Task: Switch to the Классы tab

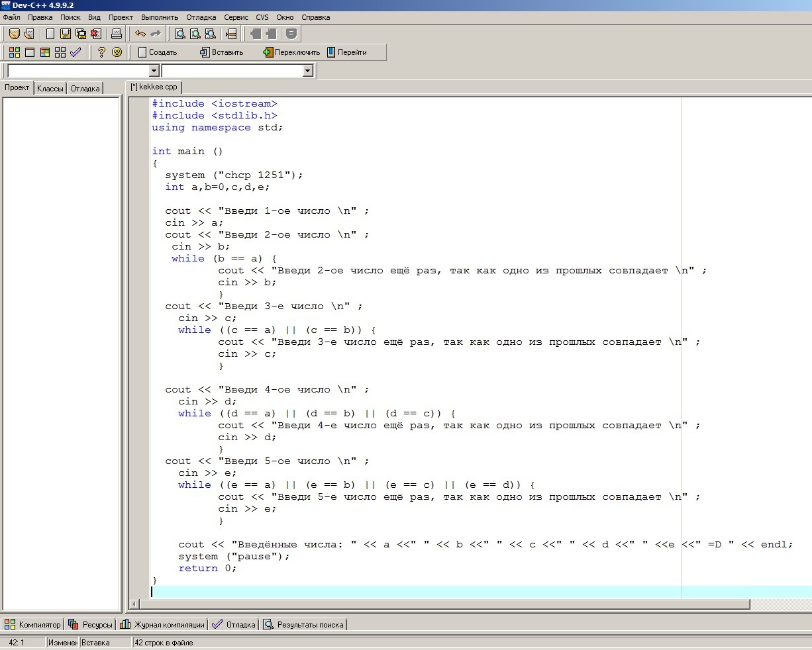Action: pos(50,89)
